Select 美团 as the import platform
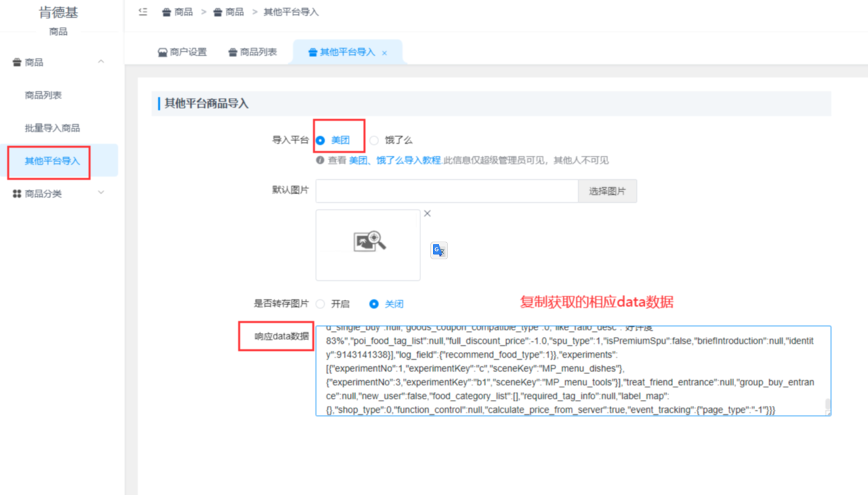This screenshot has width=868, height=495. pyautogui.click(x=333, y=140)
